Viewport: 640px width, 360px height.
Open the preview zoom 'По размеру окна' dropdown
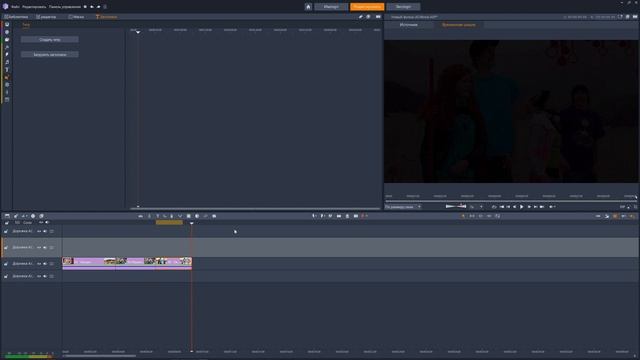click(x=403, y=207)
